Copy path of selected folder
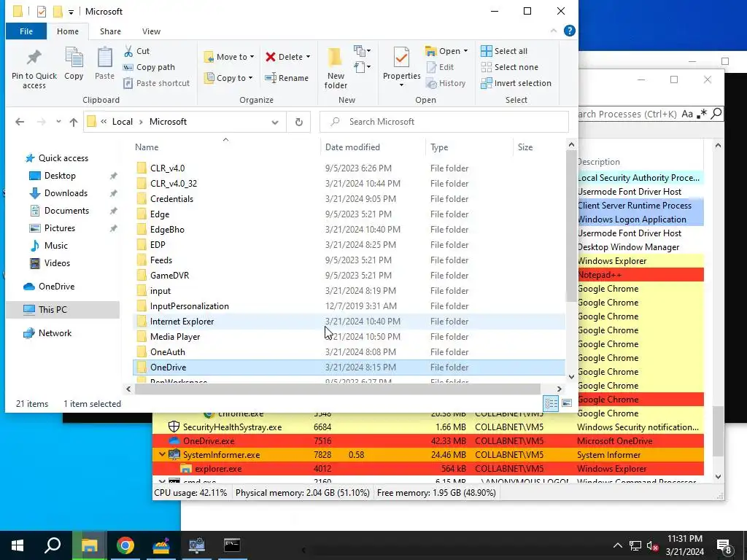This screenshot has width=747, height=560. click(149, 67)
